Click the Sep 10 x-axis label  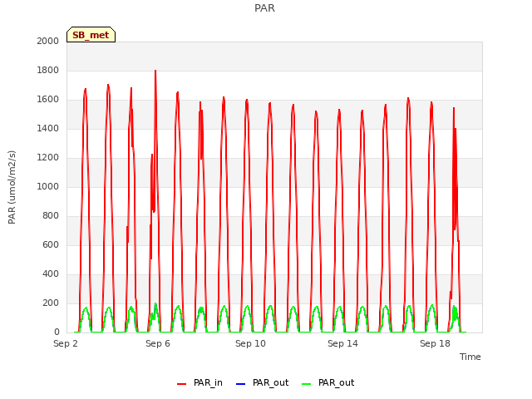coord(250,343)
